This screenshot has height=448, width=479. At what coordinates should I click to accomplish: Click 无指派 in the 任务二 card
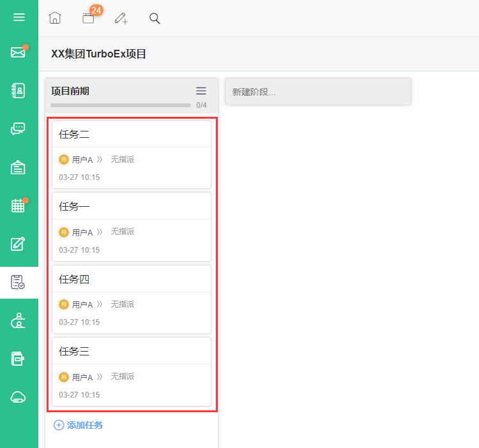(x=123, y=160)
